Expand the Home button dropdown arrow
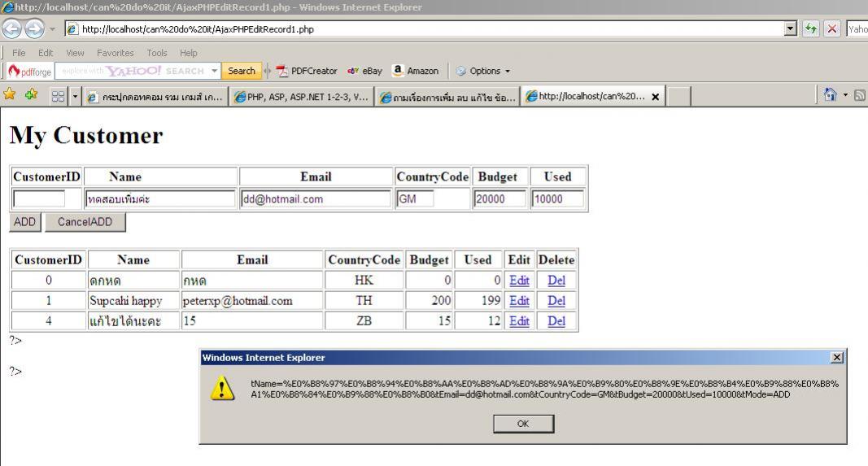The width and height of the screenshot is (868, 466). [845, 95]
